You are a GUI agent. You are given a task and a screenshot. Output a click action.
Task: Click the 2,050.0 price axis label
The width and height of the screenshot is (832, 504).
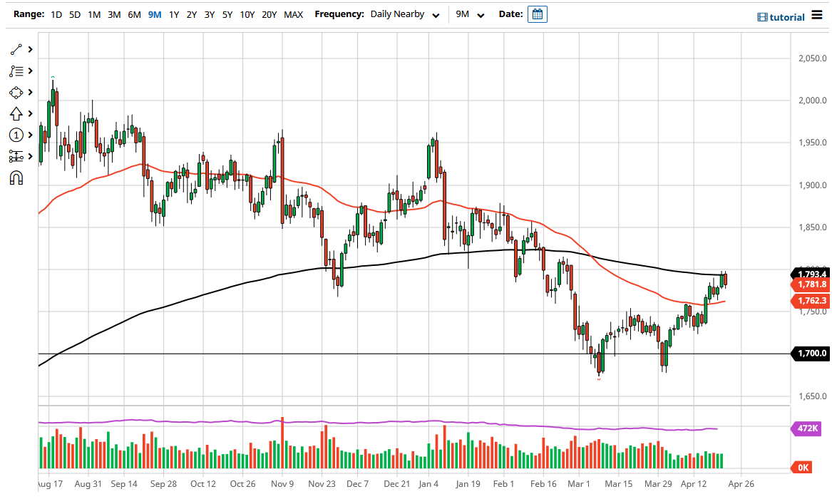click(812, 58)
